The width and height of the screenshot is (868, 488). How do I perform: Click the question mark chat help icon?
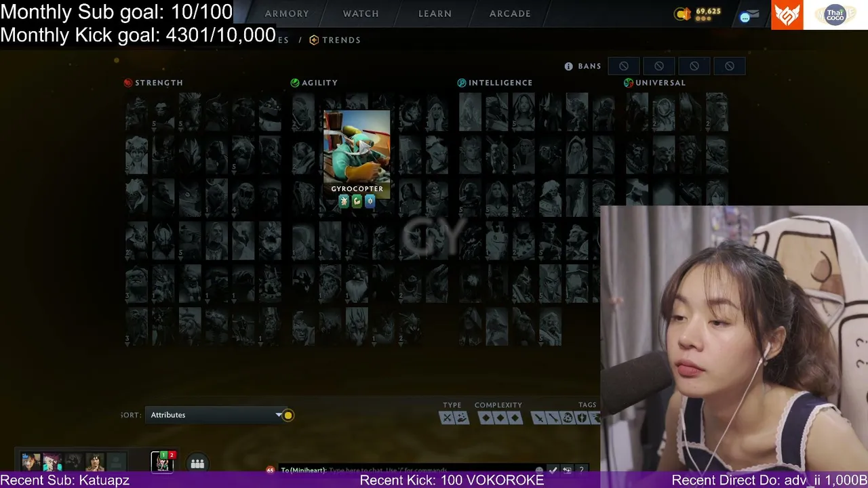581,470
